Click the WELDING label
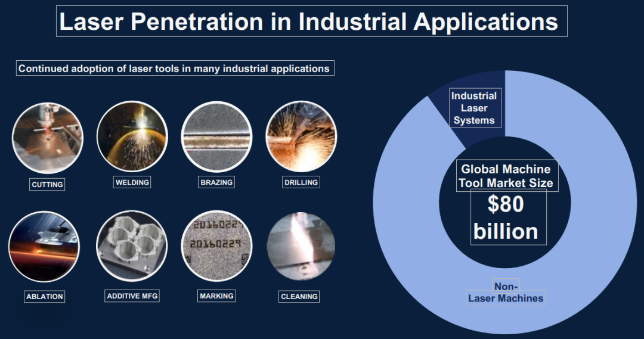644x339 pixels. [132, 182]
